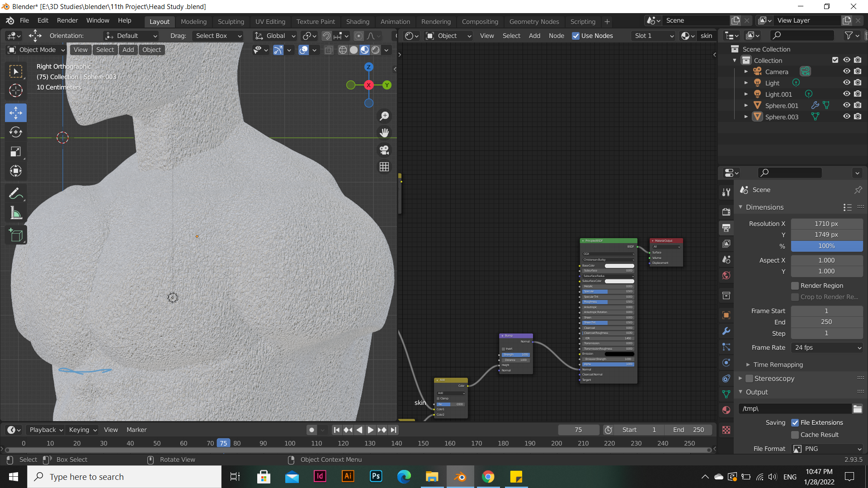Hide the Camera object in the outliner

pyautogui.click(x=846, y=71)
